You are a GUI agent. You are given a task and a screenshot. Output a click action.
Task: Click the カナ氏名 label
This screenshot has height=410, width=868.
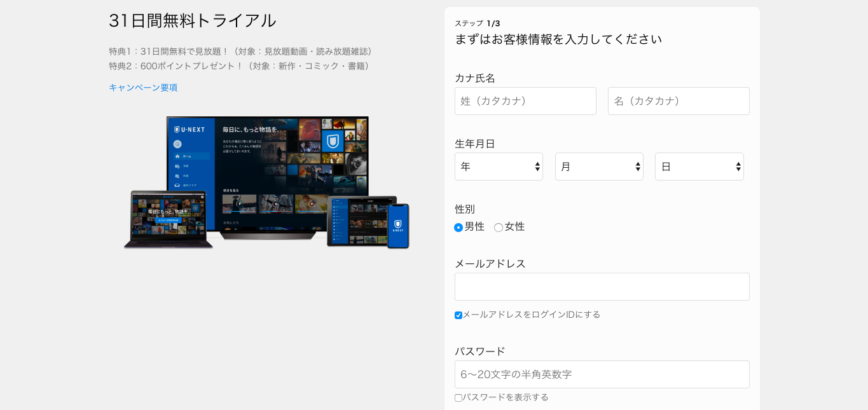[x=475, y=78]
